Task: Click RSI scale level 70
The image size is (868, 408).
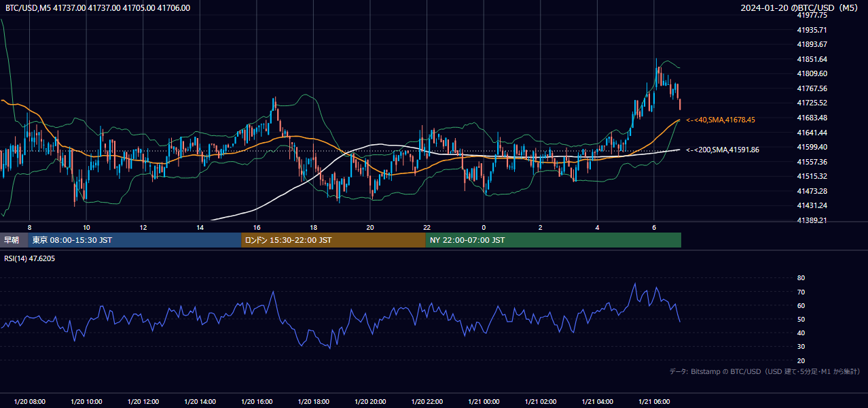Action: [801, 292]
